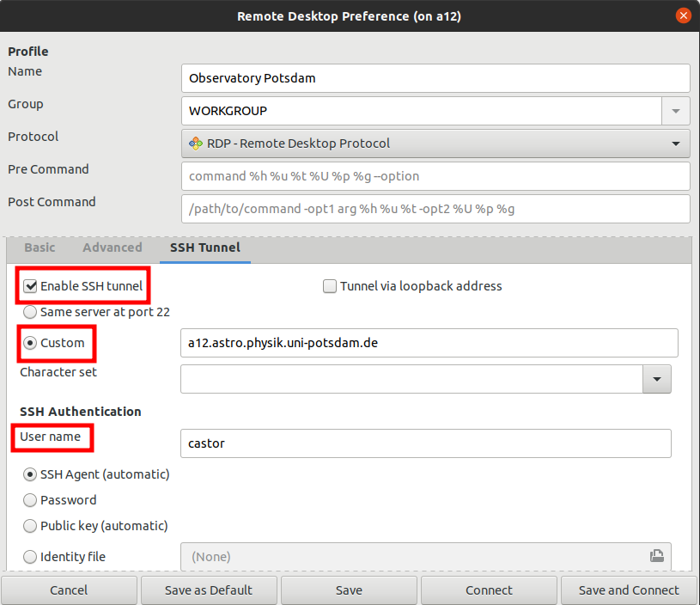
Task: Select Same server at port 22
Action: [30, 313]
